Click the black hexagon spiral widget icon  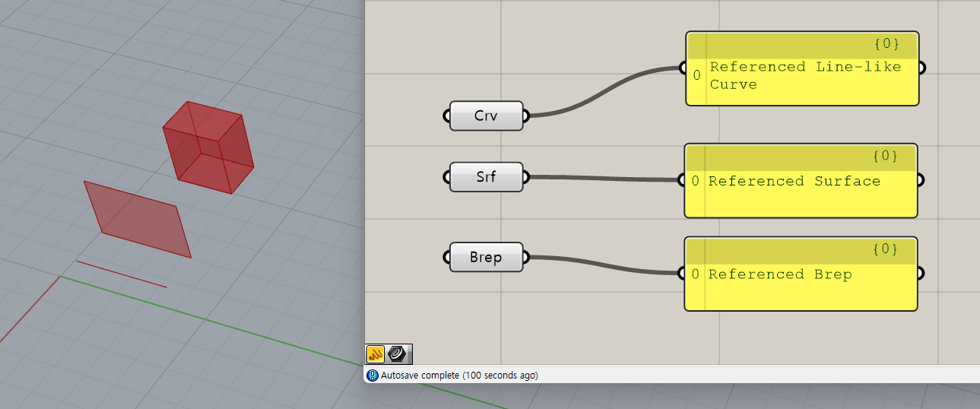pyautogui.click(x=398, y=354)
